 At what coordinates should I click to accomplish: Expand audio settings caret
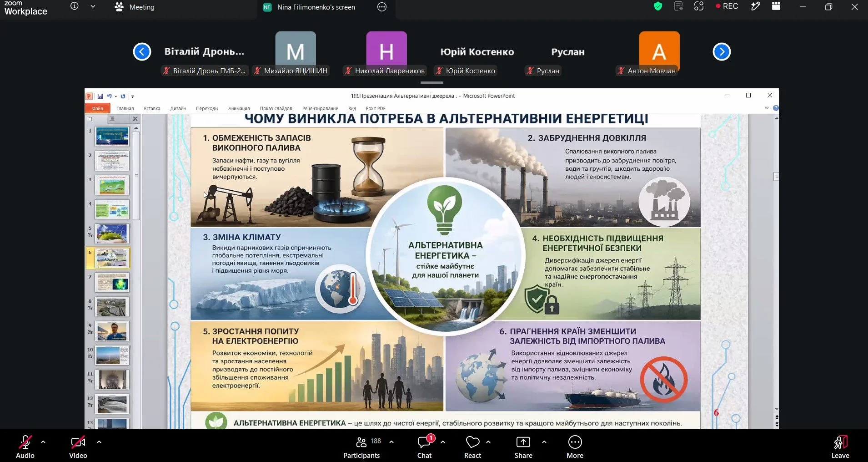coord(43,442)
